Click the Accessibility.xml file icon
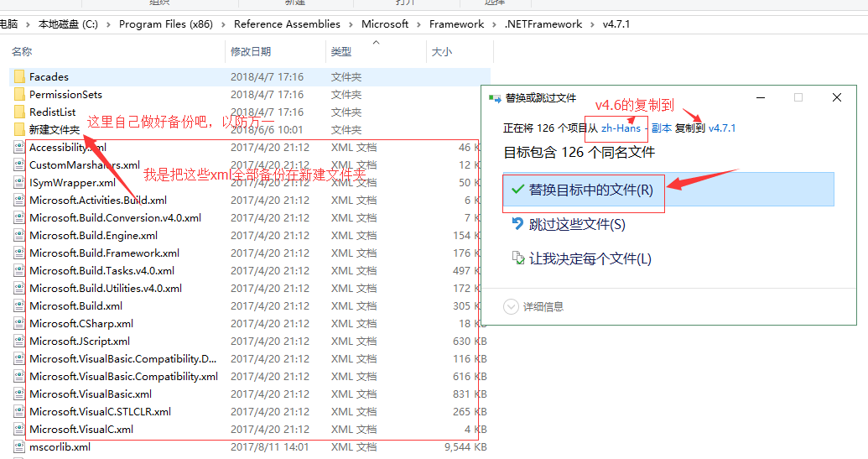The image size is (868, 459). (x=19, y=148)
